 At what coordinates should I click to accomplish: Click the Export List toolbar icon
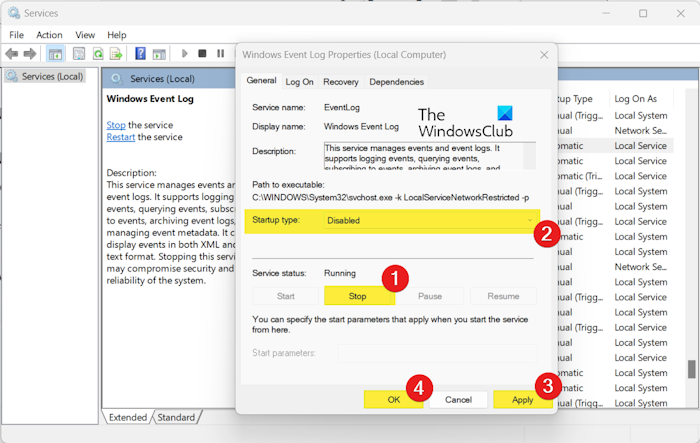[116, 54]
